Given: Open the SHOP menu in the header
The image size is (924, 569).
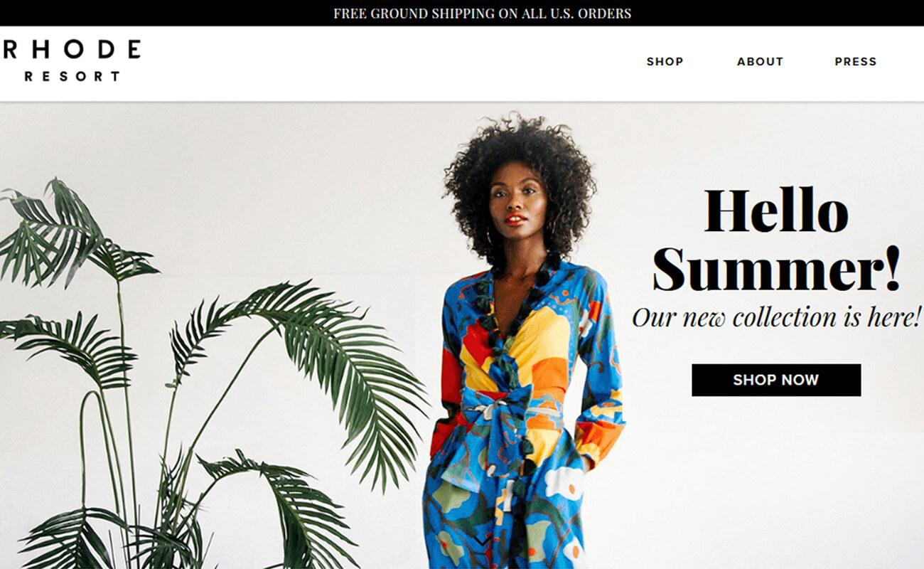Looking at the screenshot, I should 665,62.
